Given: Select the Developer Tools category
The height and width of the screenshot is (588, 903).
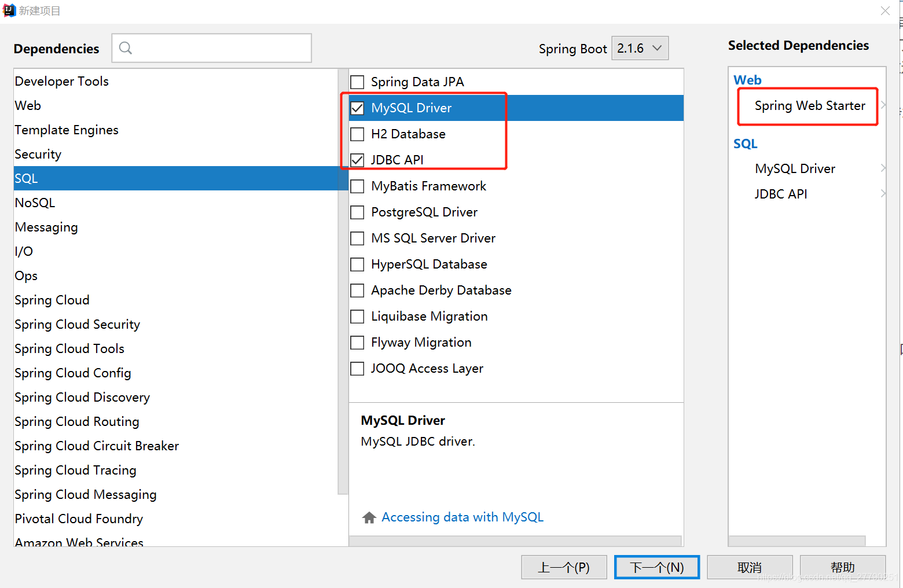Looking at the screenshot, I should point(176,81).
